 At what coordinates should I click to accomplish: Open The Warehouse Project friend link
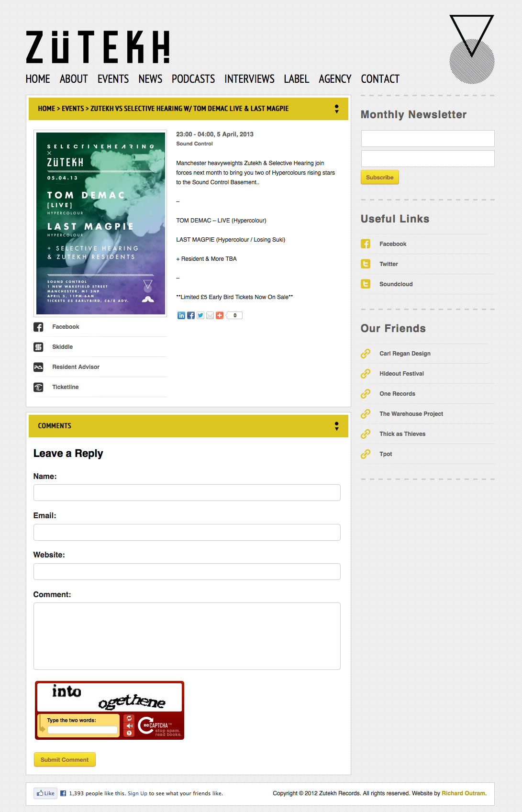point(411,414)
